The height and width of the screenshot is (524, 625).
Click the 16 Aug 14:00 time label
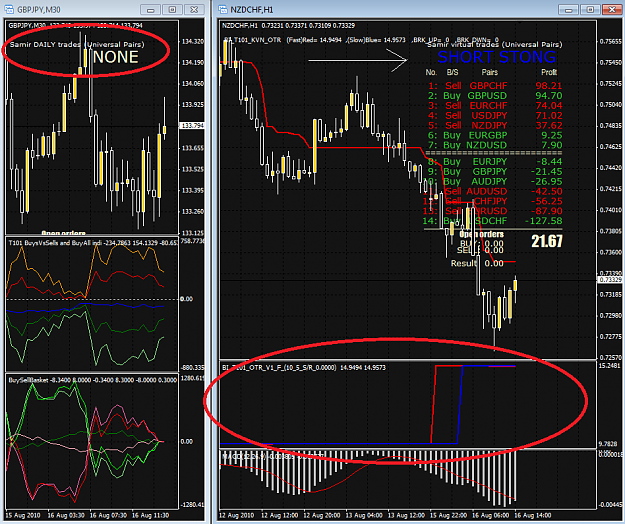(533, 515)
